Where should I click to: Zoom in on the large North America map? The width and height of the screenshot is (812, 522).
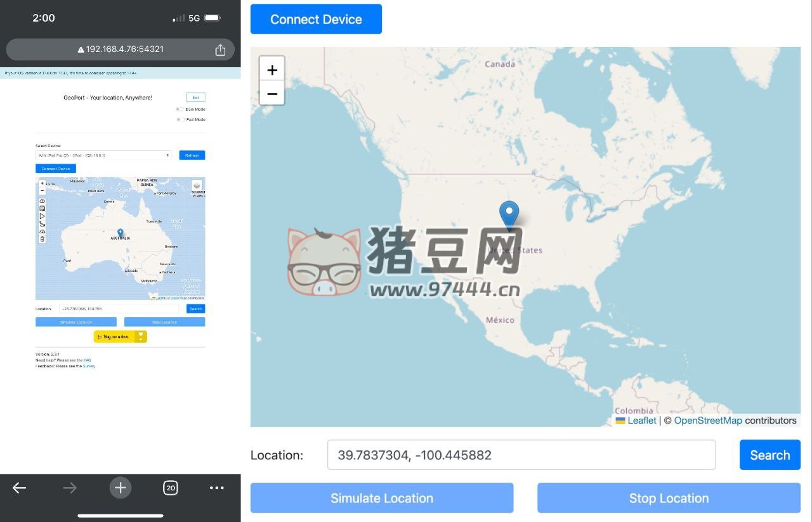(272, 69)
